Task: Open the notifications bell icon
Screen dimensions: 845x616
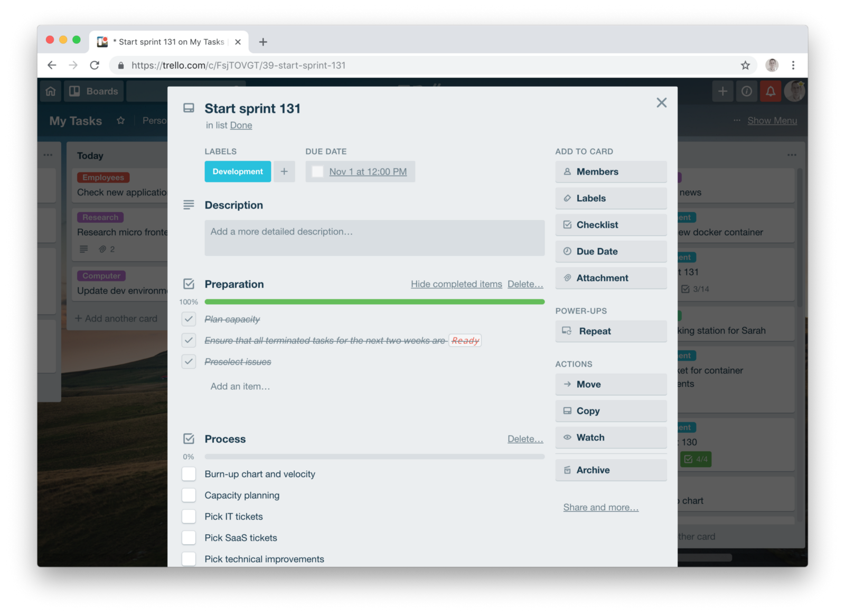Action: pos(771,91)
